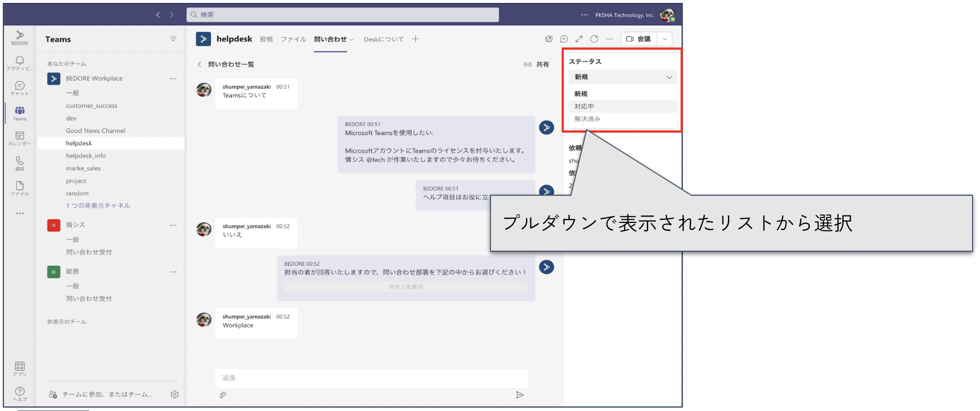This screenshot has width=980, height=411.
Task: Go back with the left arrow
Action: [x=158, y=15]
